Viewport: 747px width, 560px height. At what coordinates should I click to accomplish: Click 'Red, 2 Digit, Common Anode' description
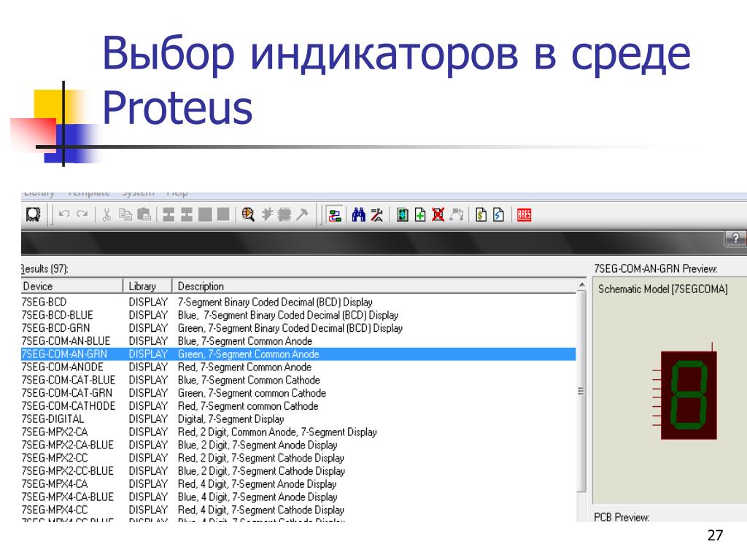pos(276,432)
